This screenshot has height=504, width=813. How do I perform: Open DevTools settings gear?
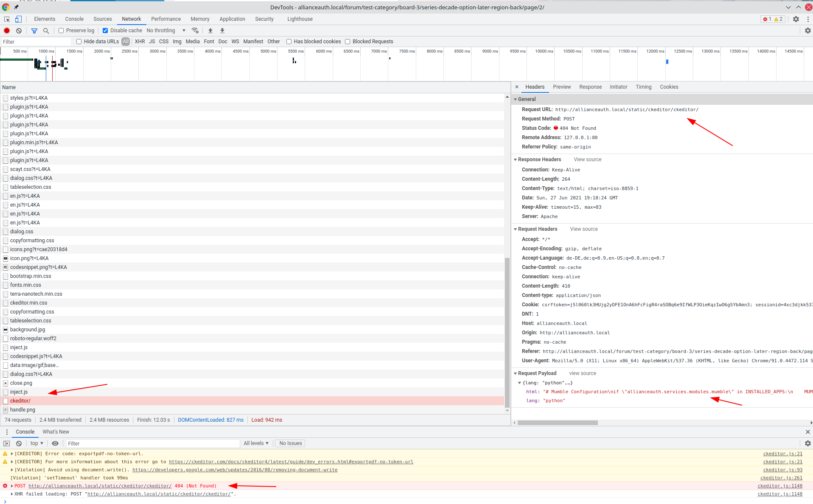[x=796, y=19]
